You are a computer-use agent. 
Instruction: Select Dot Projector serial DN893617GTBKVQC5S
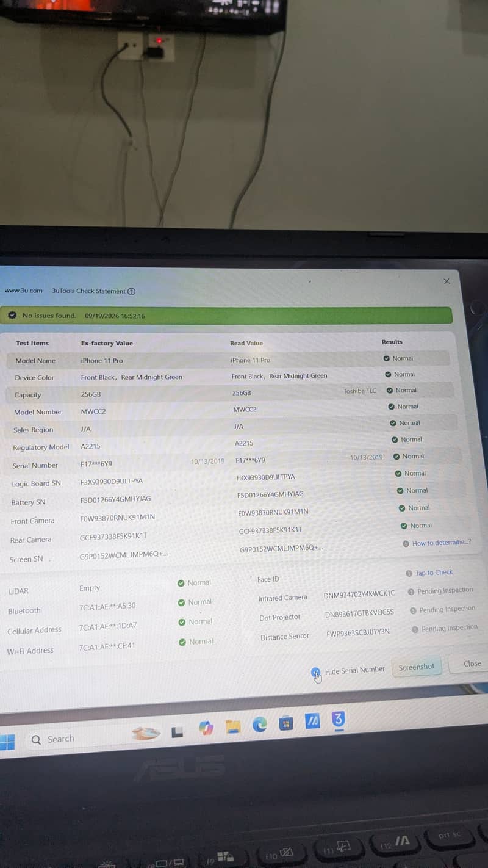359,612
